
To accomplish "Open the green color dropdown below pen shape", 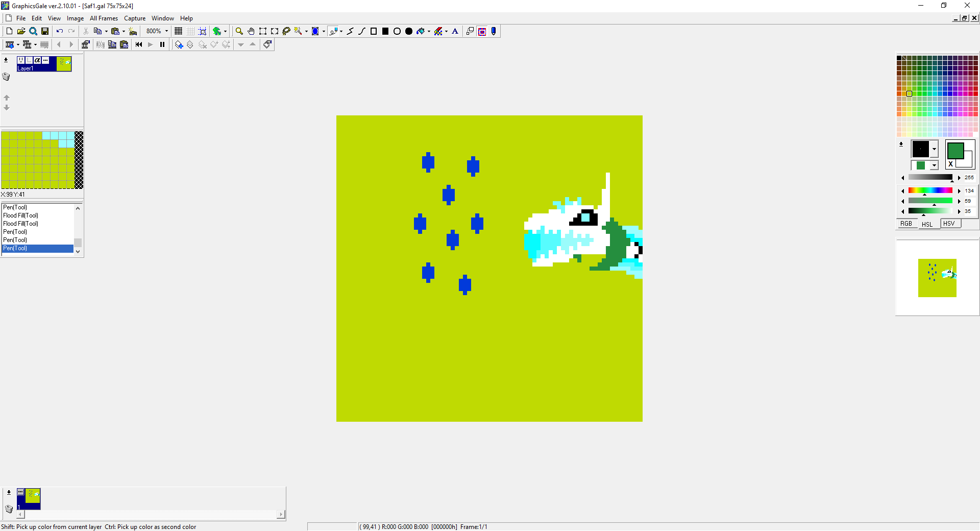I will coord(934,165).
